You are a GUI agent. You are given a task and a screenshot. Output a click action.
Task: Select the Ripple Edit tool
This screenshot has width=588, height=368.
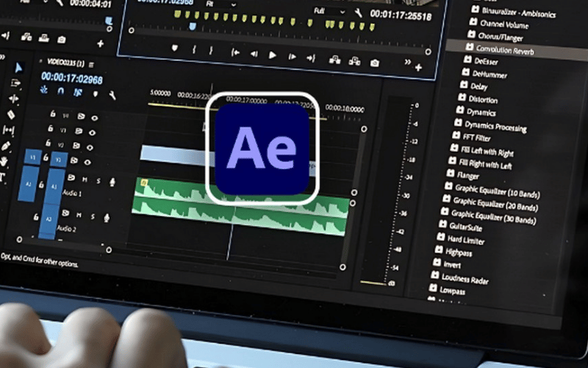point(13,99)
